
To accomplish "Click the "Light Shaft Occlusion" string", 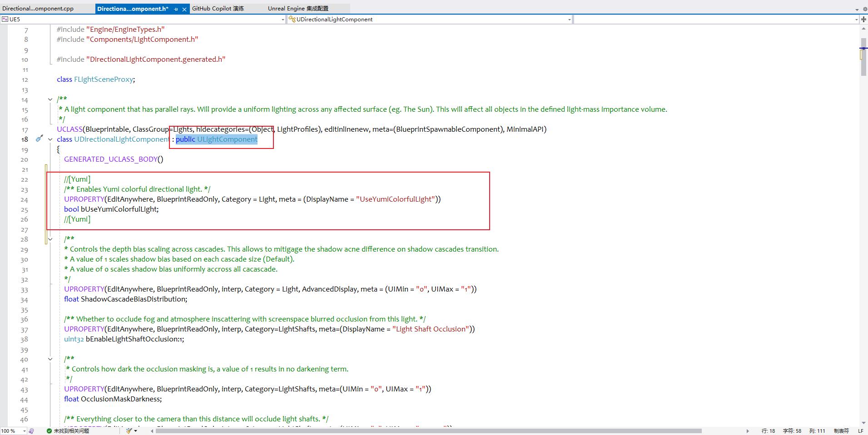I will point(431,329).
